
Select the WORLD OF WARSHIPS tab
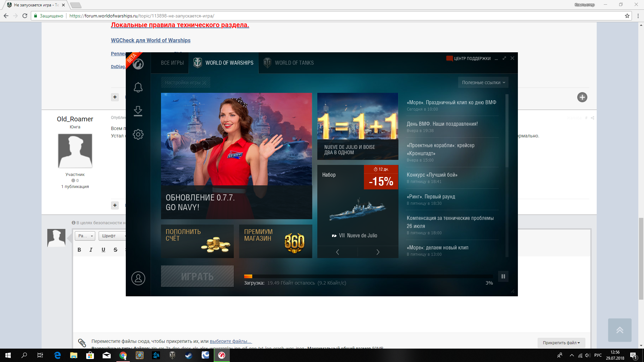click(x=223, y=63)
